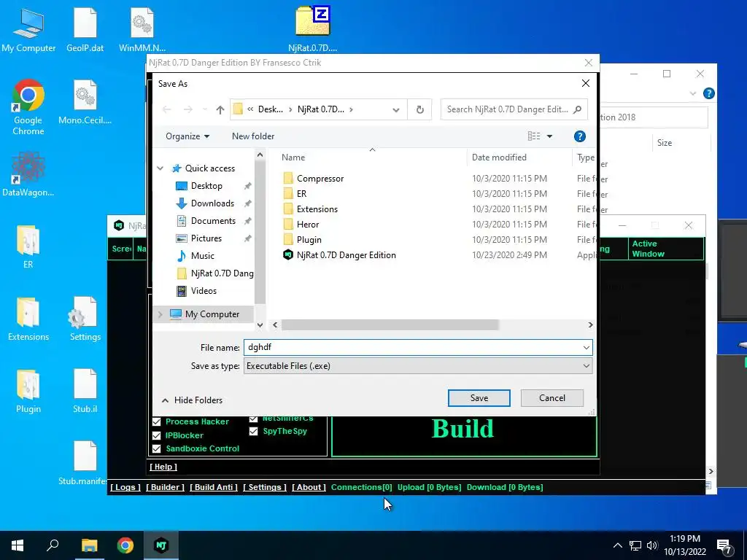
Task: Collapse the Quick access tree node
Action: 160,168
